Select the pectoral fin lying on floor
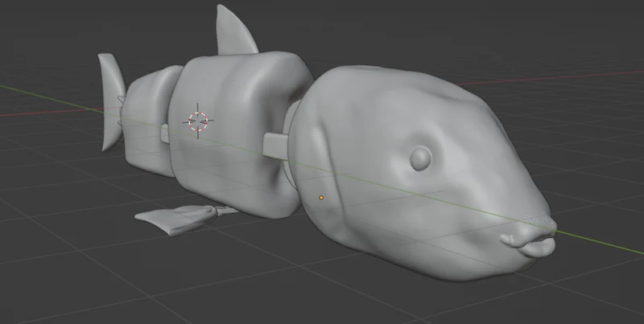The width and height of the screenshot is (644, 324). pos(175,220)
